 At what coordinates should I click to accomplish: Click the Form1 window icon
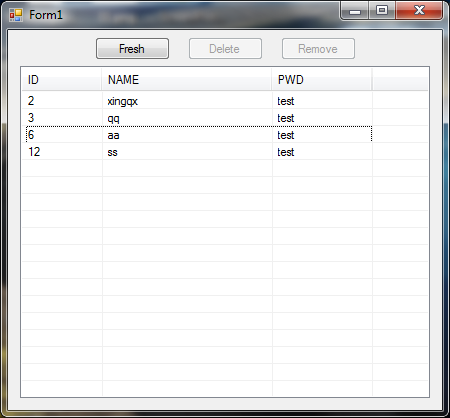[16, 15]
